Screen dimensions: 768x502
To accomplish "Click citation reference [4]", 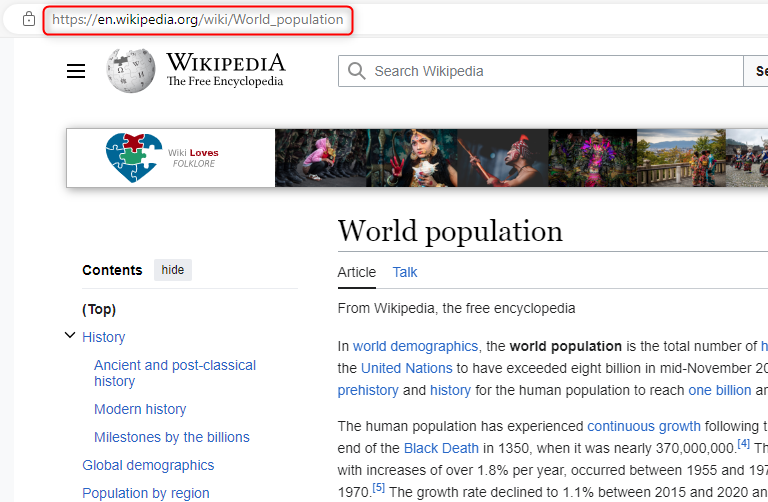I will coord(744,444).
